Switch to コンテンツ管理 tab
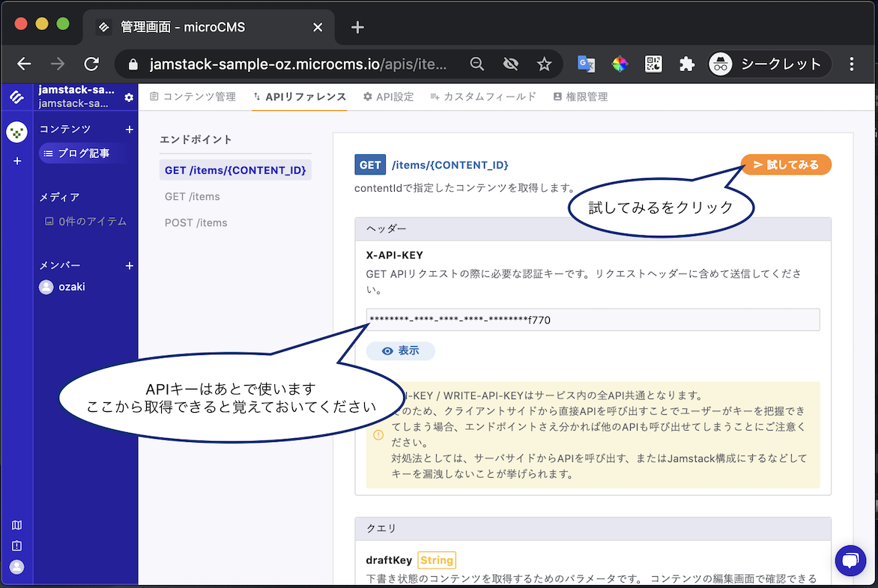Screen dimensions: 878x588 click(x=193, y=97)
